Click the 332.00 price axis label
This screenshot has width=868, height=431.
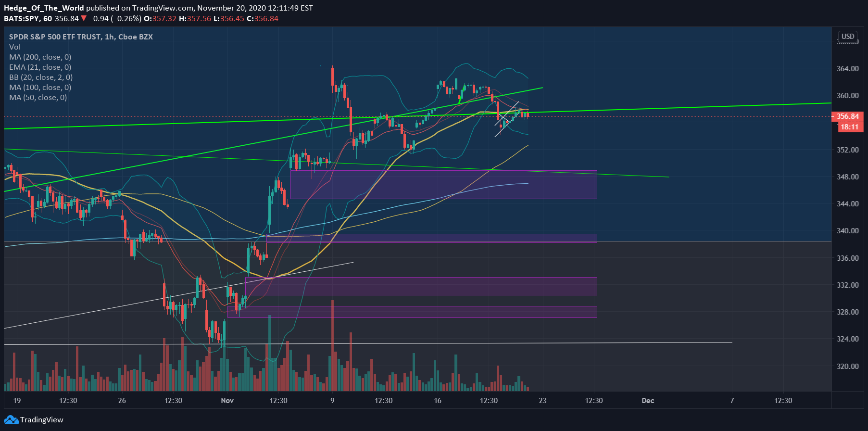click(x=848, y=285)
